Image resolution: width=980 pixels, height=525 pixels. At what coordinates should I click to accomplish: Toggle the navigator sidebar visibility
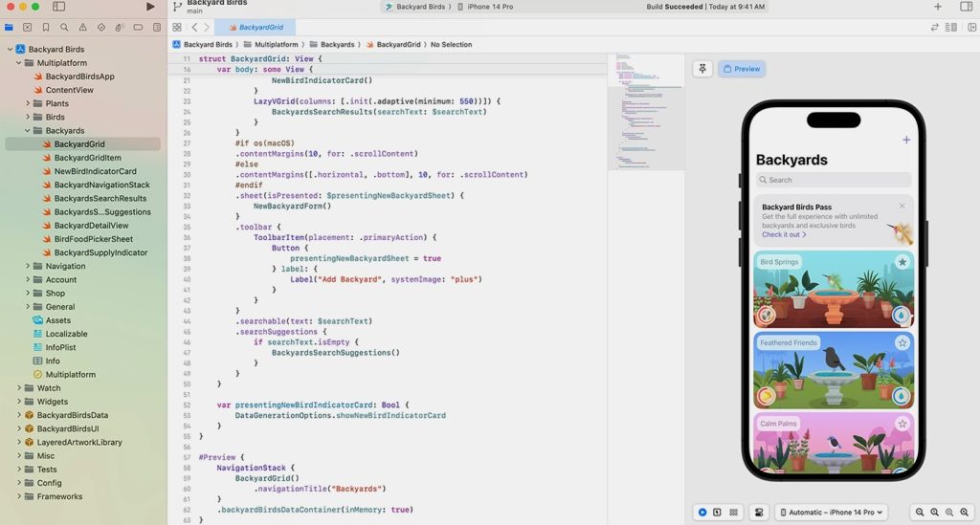click(59, 7)
